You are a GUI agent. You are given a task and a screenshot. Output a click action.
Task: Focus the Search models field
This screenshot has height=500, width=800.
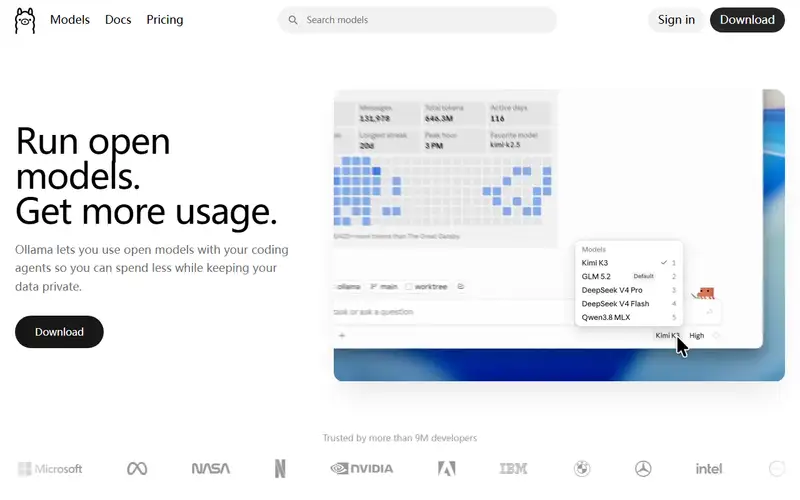click(417, 20)
